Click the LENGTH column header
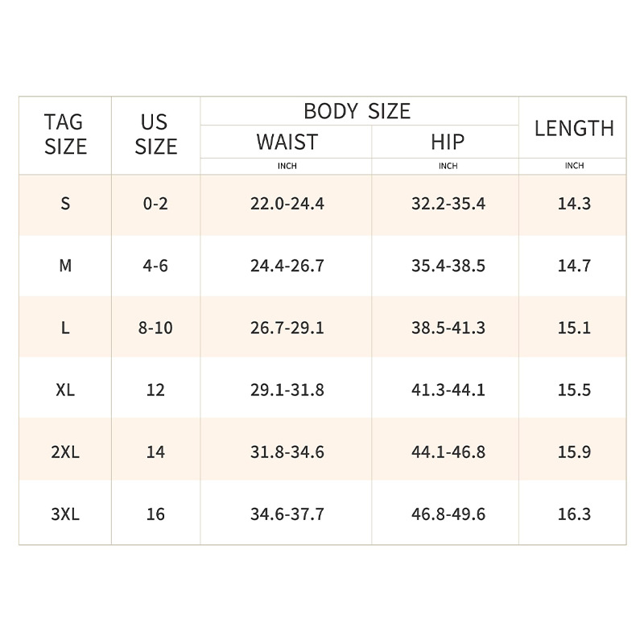This screenshot has width=644, height=644. [x=574, y=128]
